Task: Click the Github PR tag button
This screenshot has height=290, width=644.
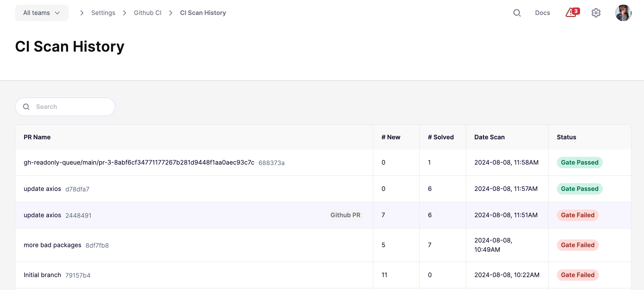Action: coord(345,215)
